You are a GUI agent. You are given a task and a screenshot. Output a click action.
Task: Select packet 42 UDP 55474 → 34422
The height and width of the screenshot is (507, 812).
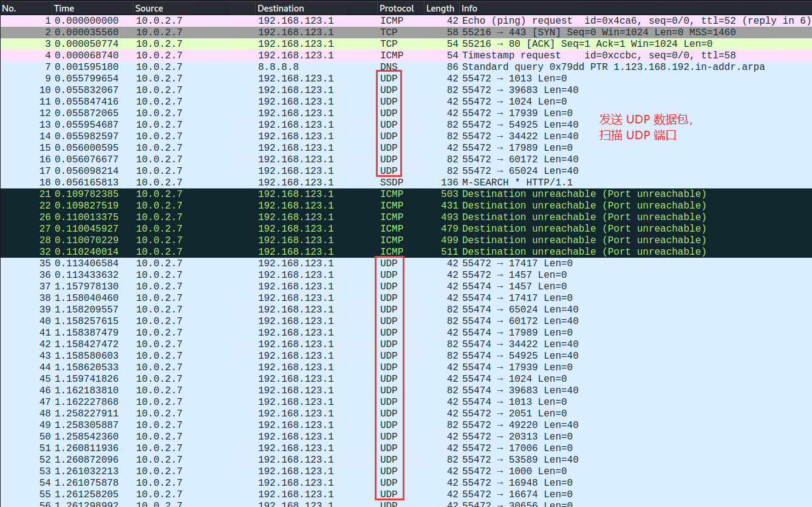[x=406, y=344]
